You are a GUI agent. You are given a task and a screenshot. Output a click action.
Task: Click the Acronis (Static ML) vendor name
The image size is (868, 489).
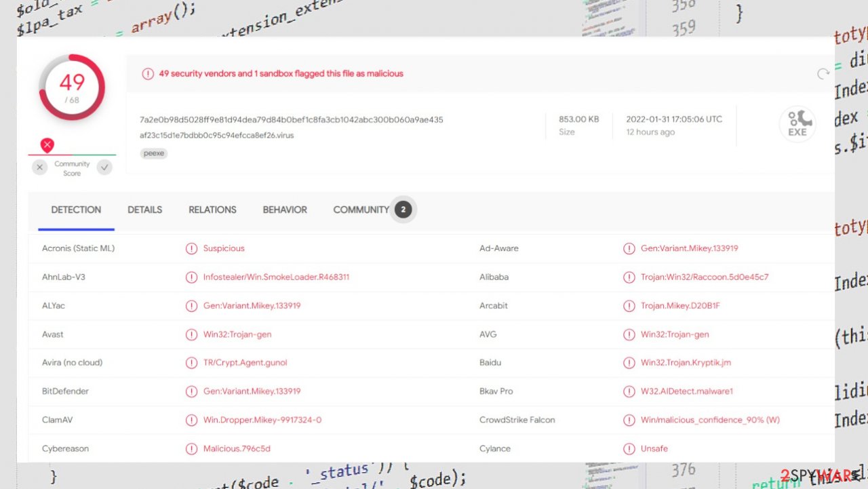[78, 248]
